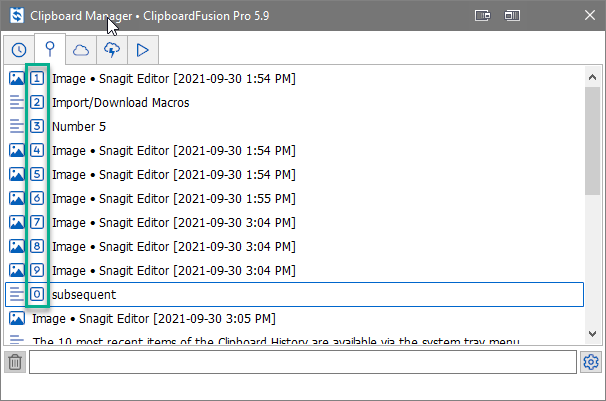This screenshot has height=401, width=606.
Task: Click image icon of hotkey 5 row
Action: coord(17,174)
